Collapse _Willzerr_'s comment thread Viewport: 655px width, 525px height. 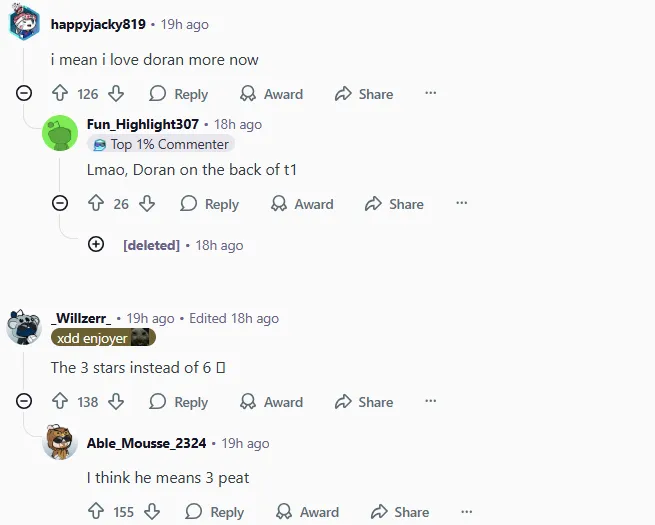click(x=24, y=401)
